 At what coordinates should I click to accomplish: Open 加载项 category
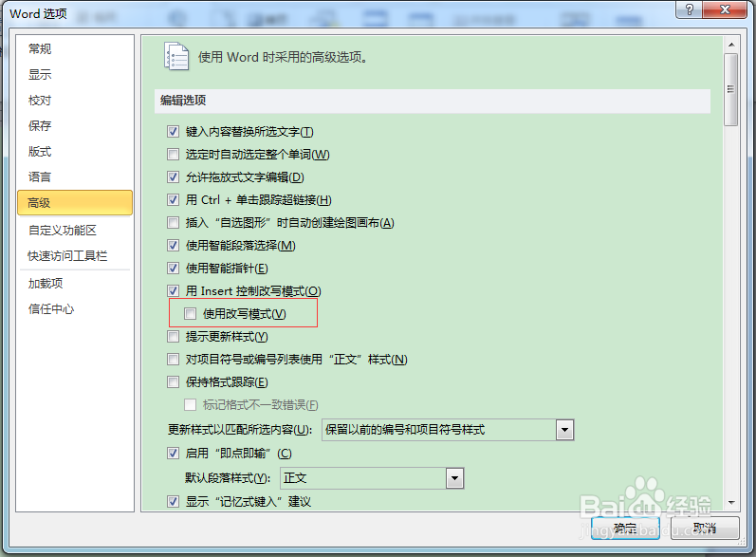(75, 284)
